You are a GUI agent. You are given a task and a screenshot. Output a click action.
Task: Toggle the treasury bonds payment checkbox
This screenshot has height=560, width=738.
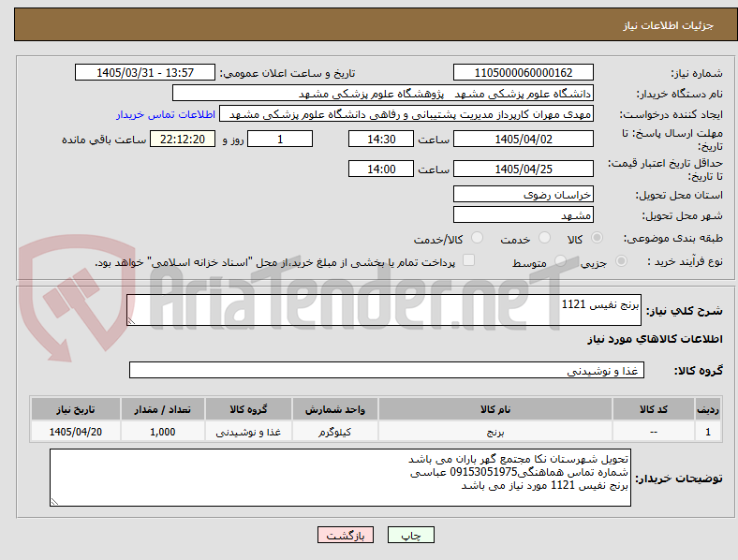(469, 260)
